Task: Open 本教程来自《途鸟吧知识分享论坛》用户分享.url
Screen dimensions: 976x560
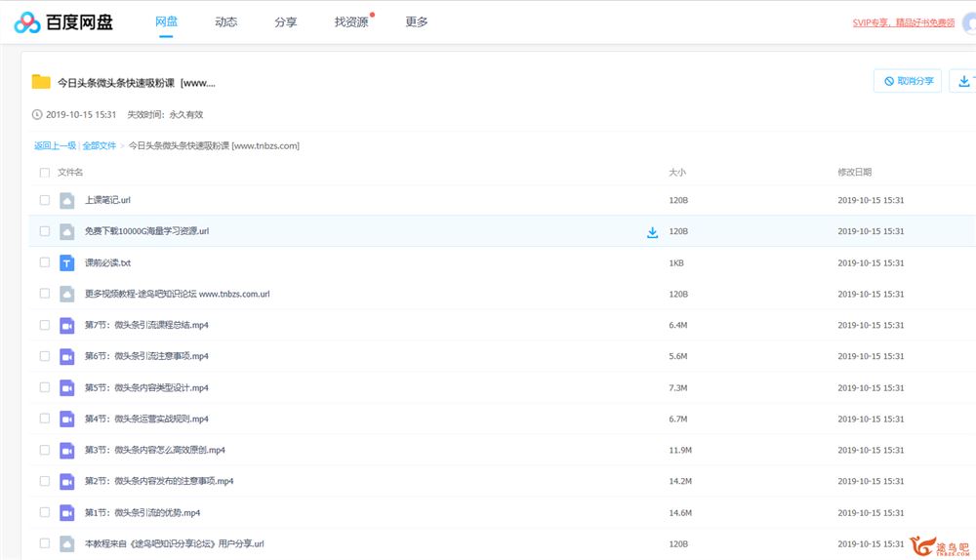Action: click(x=175, y=543)
